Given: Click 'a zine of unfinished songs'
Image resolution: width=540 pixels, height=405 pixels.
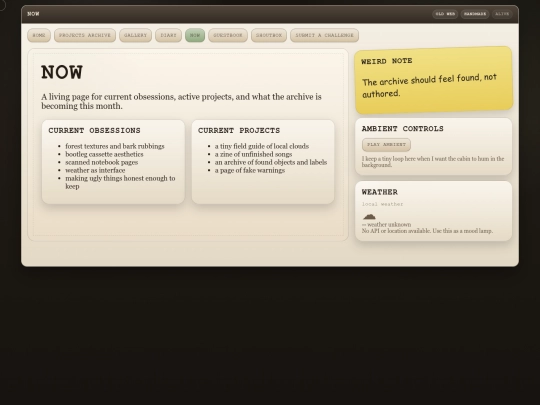Looking at the screenshot, I should [x=253, y=154].
